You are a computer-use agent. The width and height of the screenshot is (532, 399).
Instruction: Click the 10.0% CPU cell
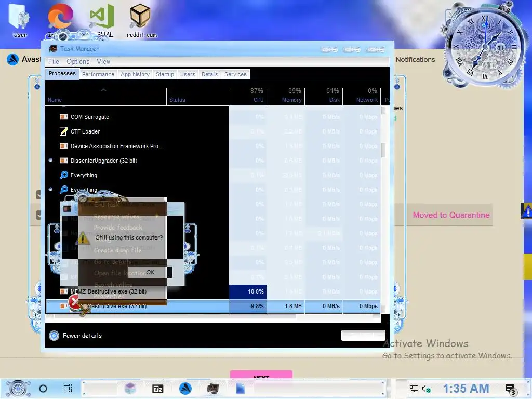point(248,292)
